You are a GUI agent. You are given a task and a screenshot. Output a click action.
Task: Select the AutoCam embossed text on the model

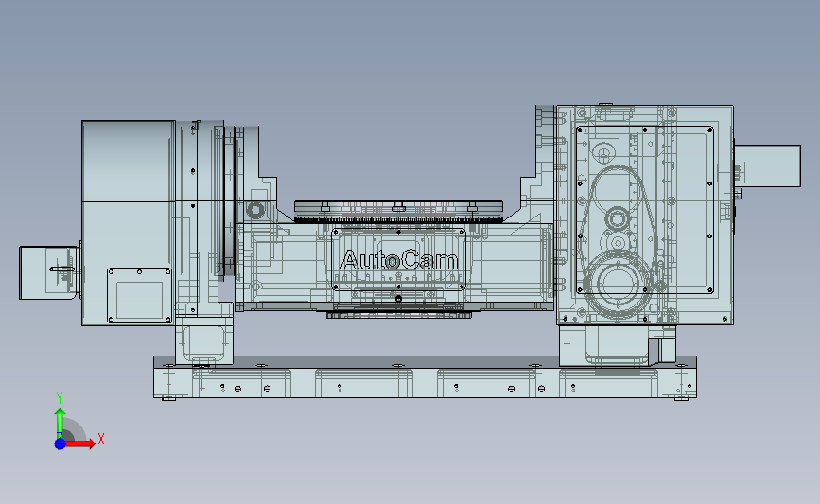tap(399, 260)
